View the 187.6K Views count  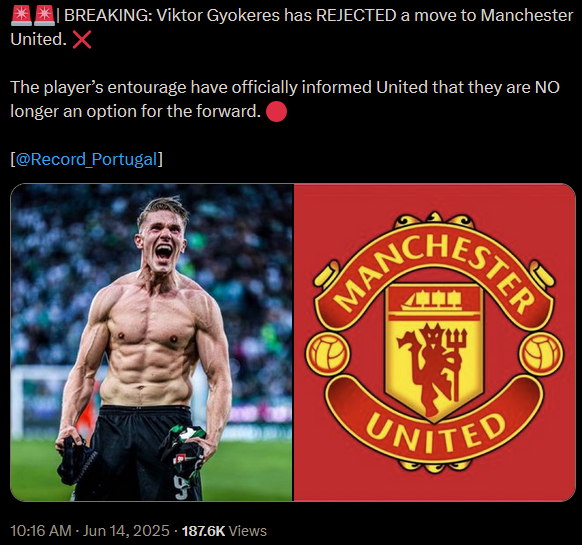[224, 531]
